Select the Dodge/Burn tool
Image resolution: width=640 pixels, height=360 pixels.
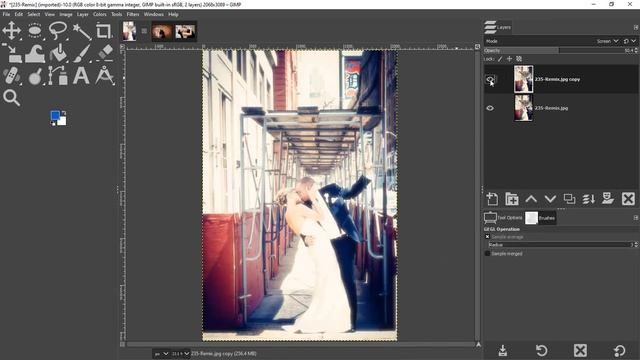click(35, 76)
